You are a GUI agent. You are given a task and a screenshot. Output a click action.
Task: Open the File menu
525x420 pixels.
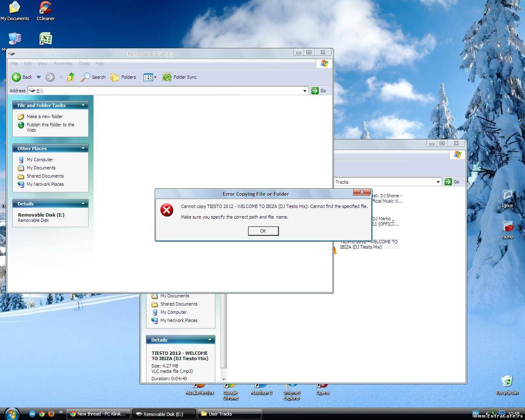pos(14,64)
